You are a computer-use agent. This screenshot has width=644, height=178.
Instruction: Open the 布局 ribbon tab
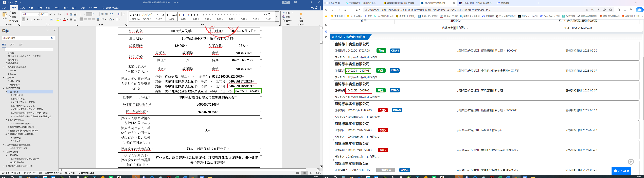(40, 8)
